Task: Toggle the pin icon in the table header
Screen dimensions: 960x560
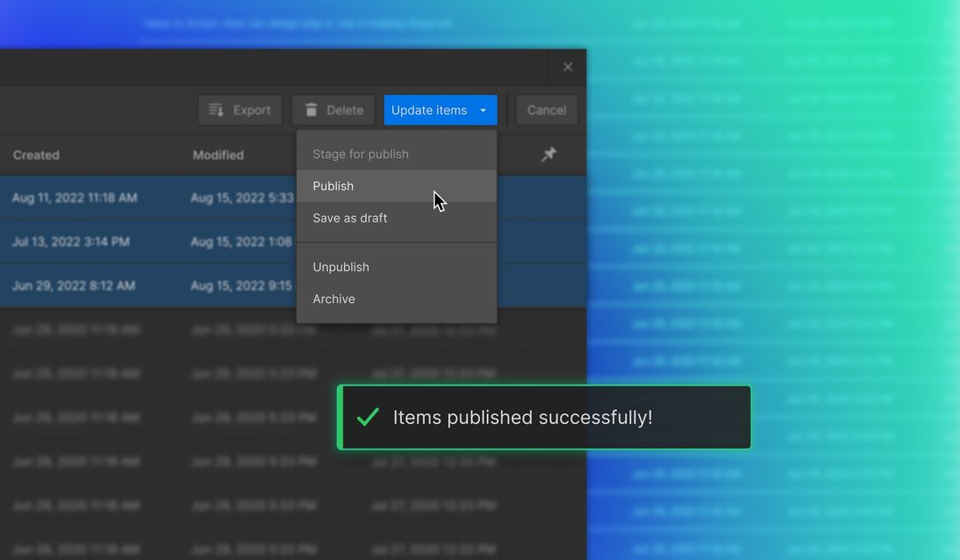Action: click(x=548, y=154)
